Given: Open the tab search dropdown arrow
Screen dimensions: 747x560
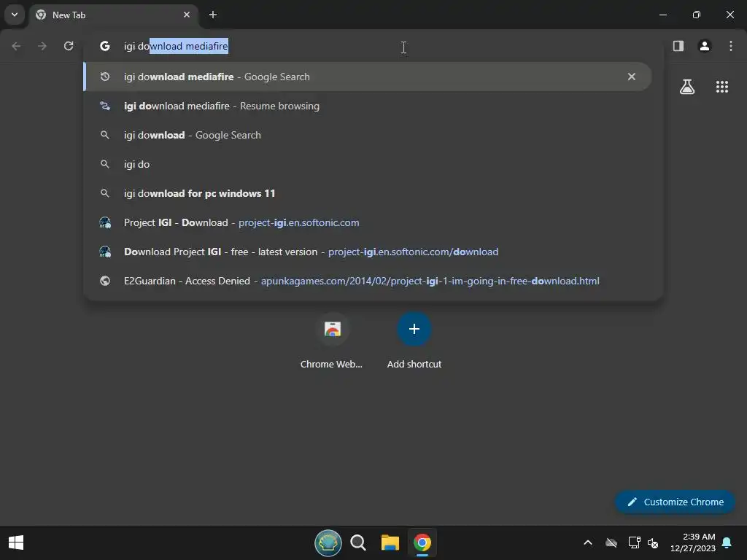Looking at the screenshot, I should 15,15.
